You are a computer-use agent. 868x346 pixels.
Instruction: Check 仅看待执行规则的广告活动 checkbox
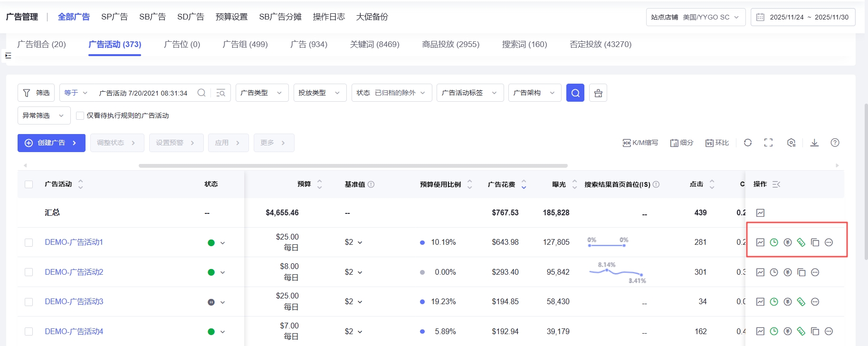click(x=80, y=115)
